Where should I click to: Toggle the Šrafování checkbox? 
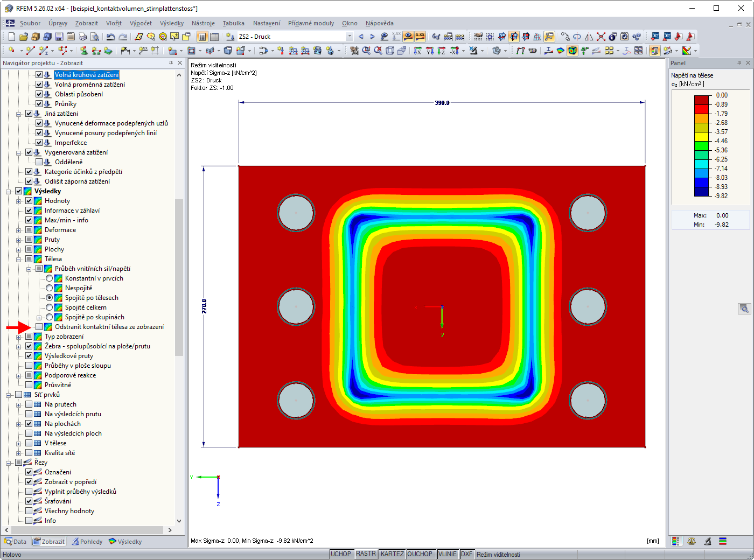point(29,501)
